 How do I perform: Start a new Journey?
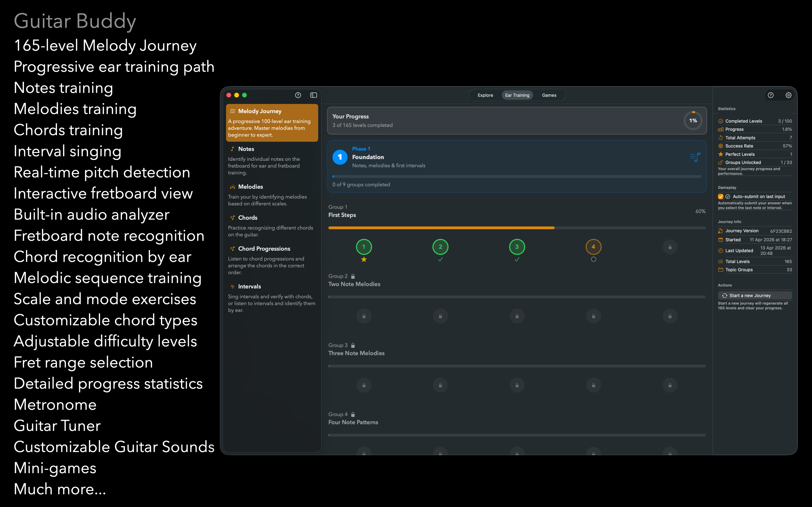(x=754, y=295)
